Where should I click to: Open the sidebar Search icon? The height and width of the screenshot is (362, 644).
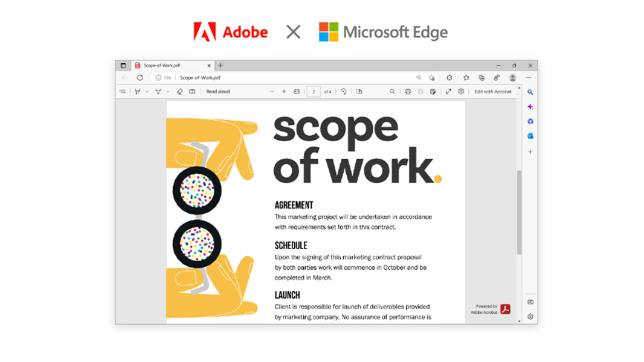530,92
